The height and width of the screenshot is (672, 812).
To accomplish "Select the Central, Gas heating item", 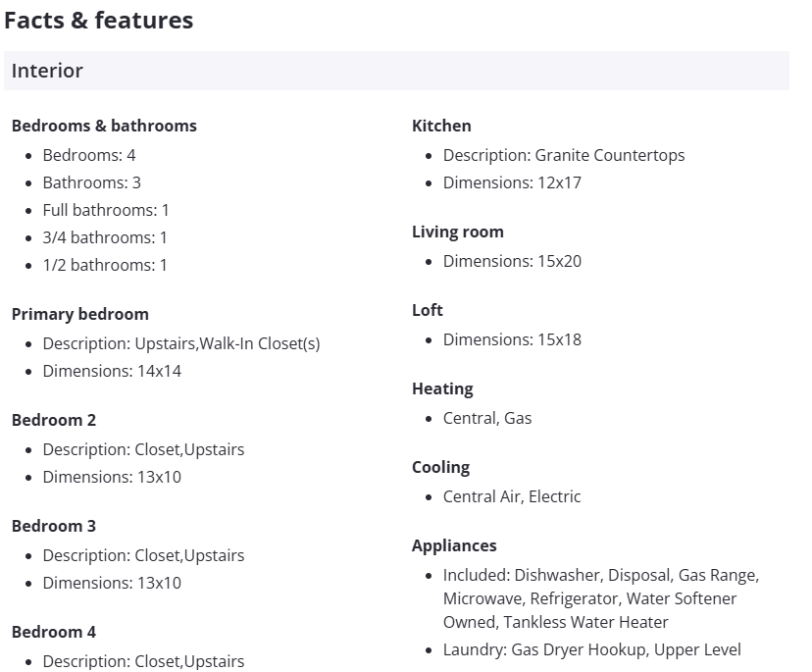I will (487, 418).
